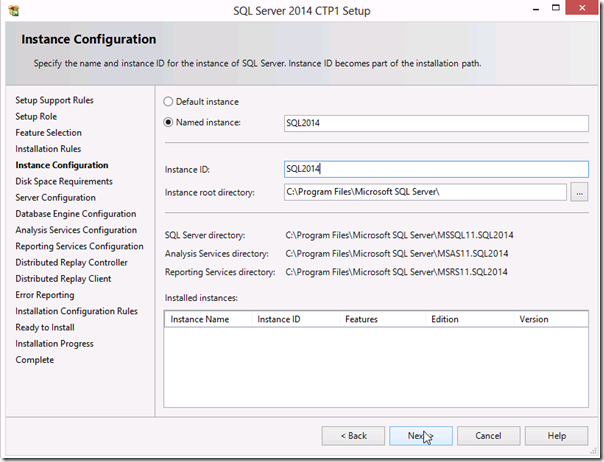The image size is (604, 462).
Task: Click the Installed instances label
Action: (x=201, y=298)
